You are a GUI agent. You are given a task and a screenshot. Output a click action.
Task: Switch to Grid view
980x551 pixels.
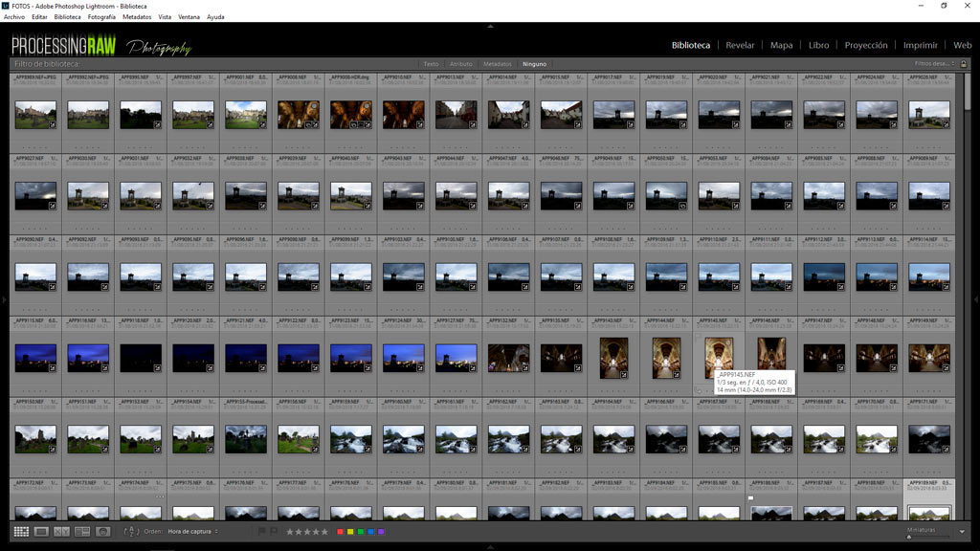click(21, 531)
